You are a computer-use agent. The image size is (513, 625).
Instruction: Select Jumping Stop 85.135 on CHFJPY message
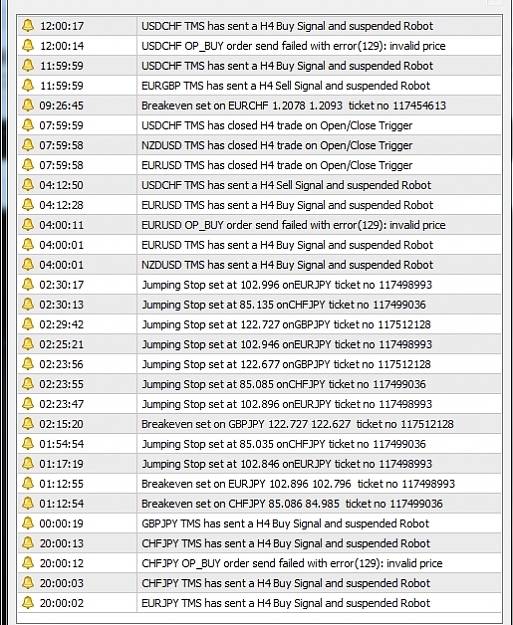click(x=284, y=305)
